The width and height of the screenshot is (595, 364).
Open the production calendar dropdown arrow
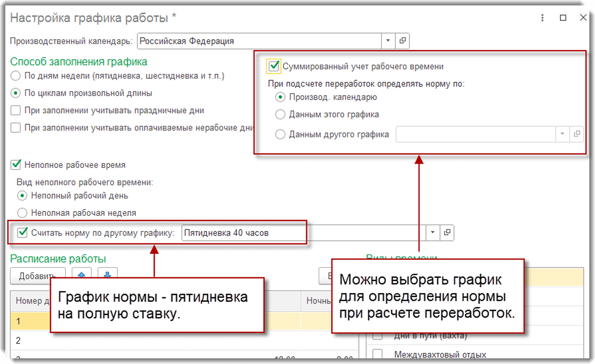(x=388, y=40)
